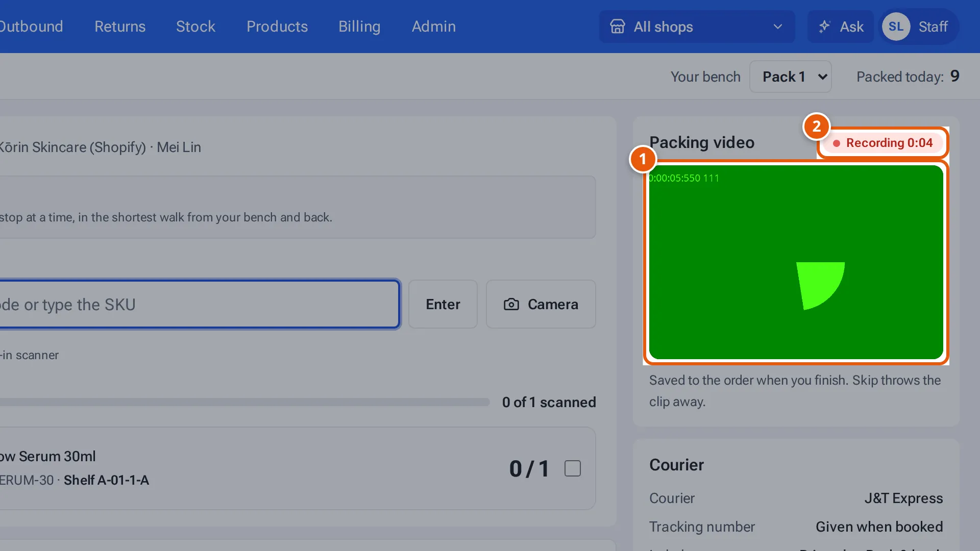Click the 'Saved to the order' note
The image size is (980, 551).
click(795, 391)
